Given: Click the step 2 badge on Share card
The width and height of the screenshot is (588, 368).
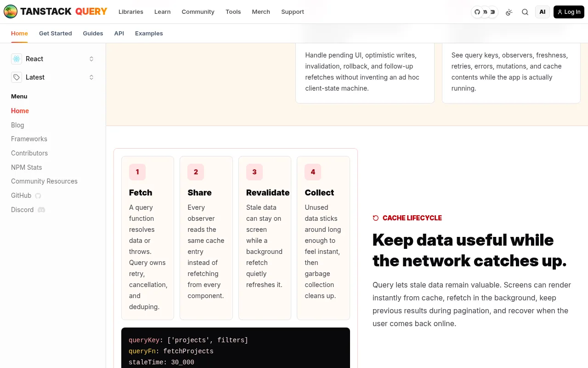Looking at the screenshot, I should (196, 172).
